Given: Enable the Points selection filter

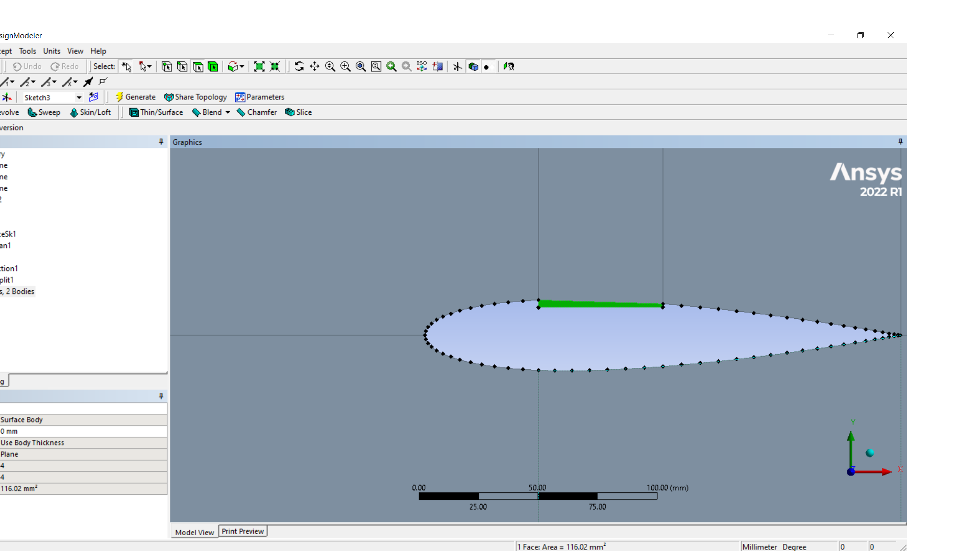Looking at the screenshot, I should point(167,66).
